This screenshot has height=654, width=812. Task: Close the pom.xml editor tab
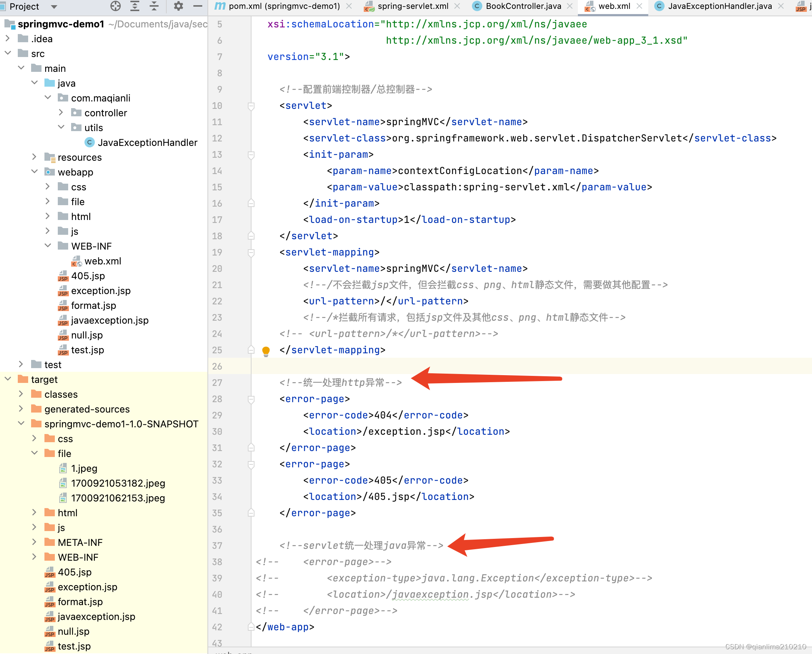pos(349,6)
